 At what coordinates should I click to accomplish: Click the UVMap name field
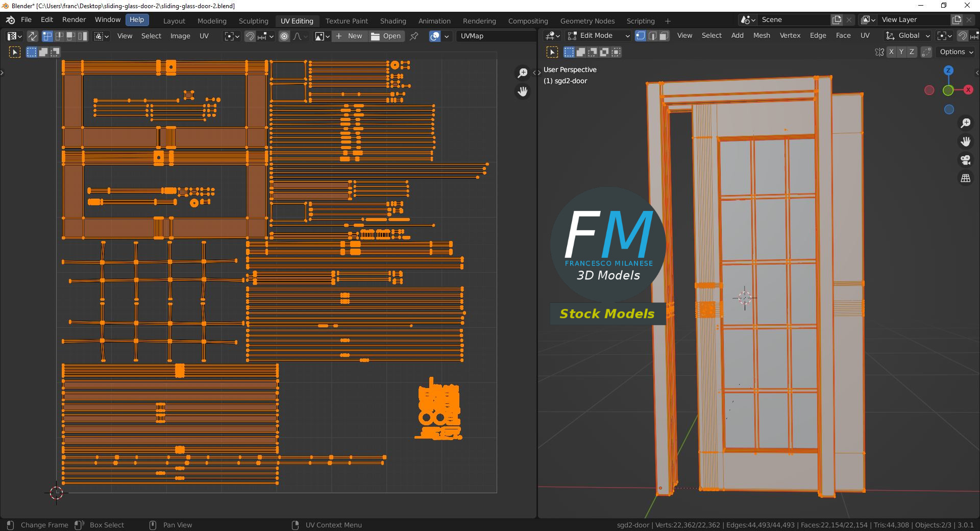coord(495,36)
